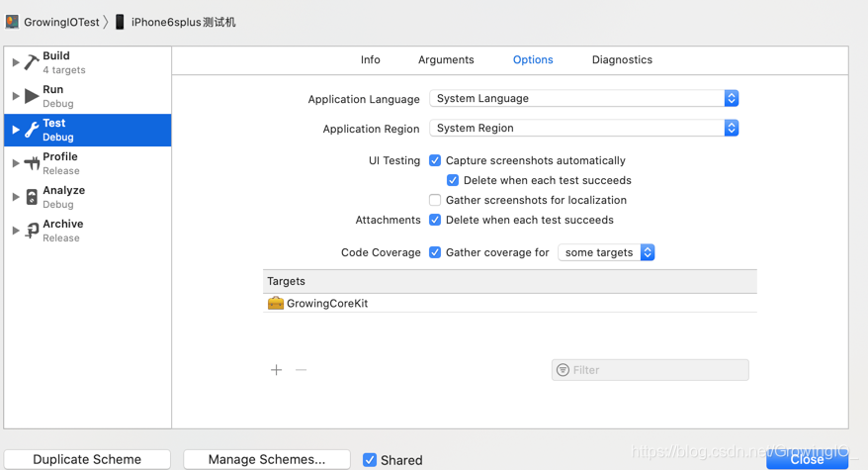Click the Test wrench icon
This screenshot has height=470, width=868.
coord(32,130)
